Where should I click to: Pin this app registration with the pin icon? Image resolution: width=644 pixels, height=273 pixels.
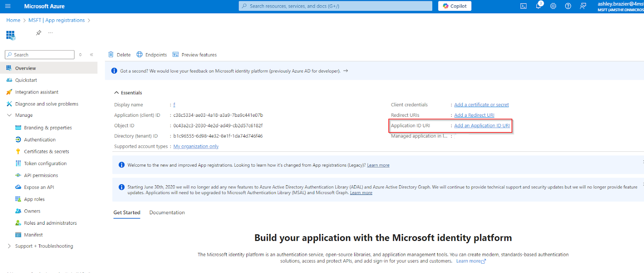pyautogui.click(x=39, y=33)
